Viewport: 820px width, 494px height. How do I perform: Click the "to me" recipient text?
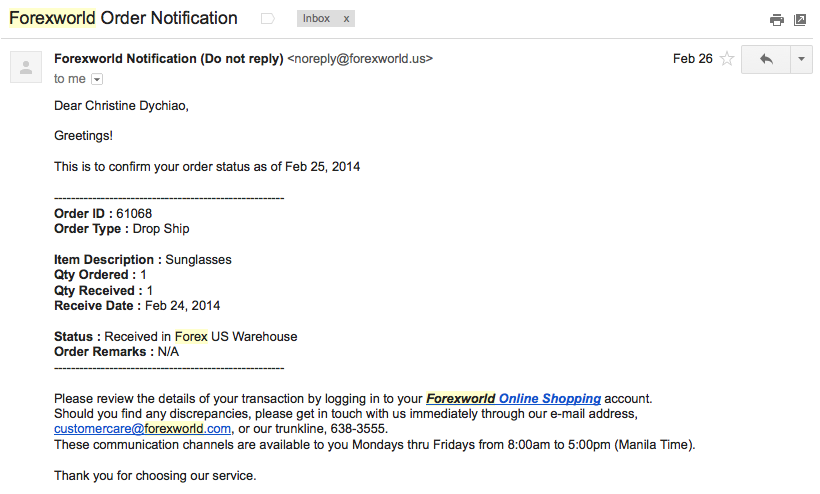[70, 79]
